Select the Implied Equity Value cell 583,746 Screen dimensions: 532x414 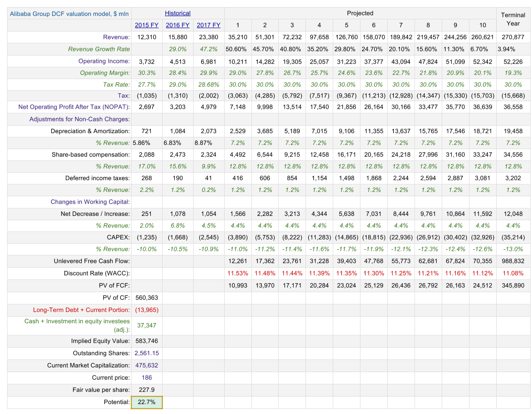pos(147,341)
